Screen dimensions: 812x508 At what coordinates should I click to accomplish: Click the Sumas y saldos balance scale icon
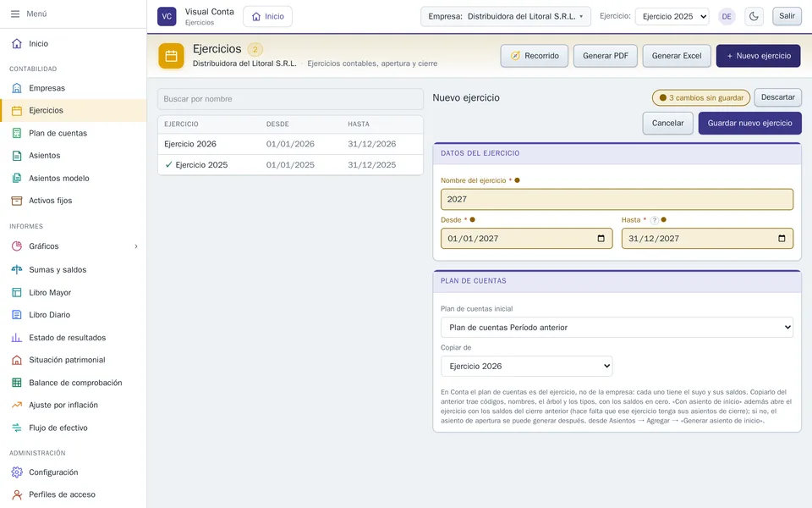coord(17,269)
